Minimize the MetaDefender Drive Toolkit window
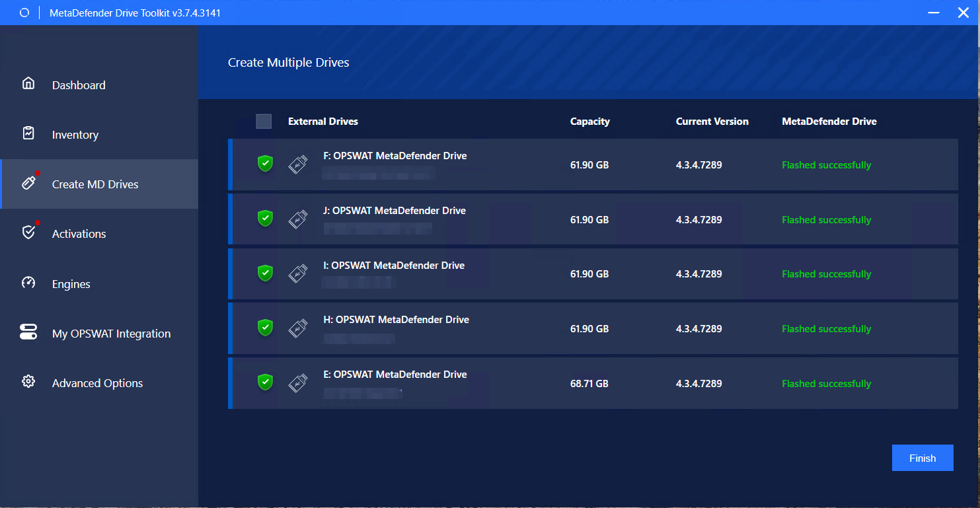 934,13
